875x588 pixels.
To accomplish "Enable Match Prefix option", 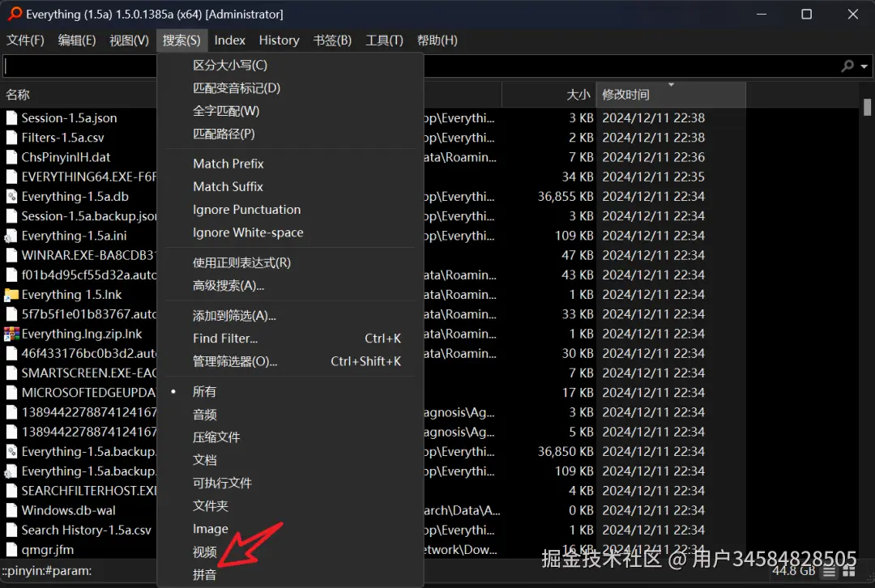I will [x=291, y=164].
